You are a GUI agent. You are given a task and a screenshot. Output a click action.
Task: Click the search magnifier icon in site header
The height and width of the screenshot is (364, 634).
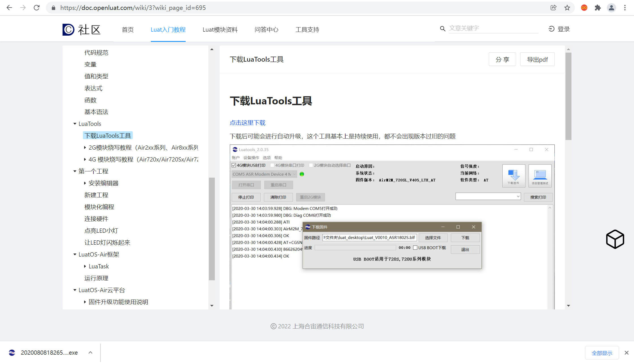coord(442,29)
